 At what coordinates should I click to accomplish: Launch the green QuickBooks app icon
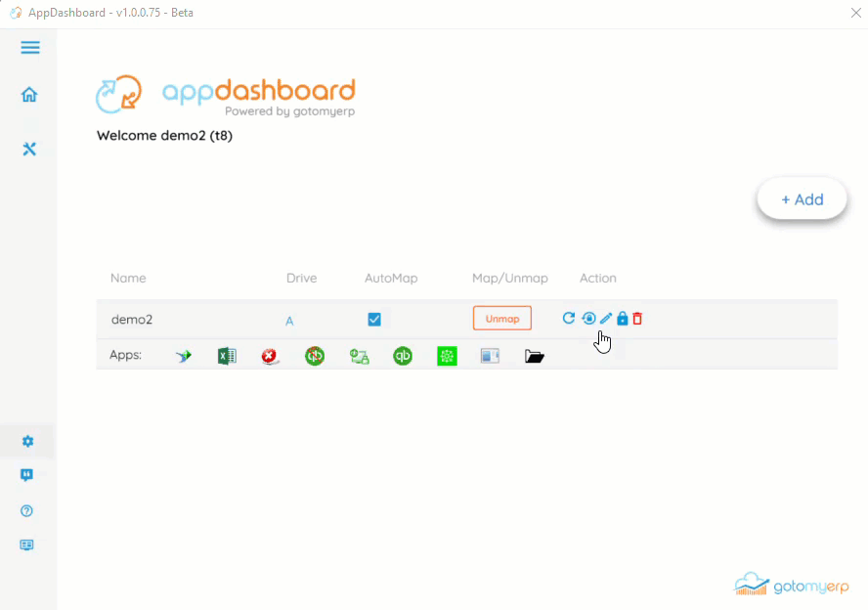point(403,356)
